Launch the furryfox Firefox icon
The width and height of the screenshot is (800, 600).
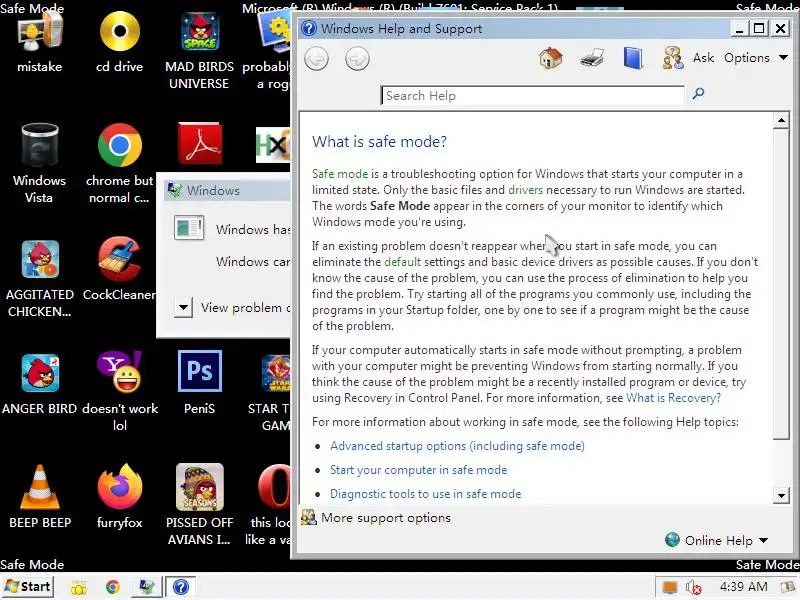(119, 496)
